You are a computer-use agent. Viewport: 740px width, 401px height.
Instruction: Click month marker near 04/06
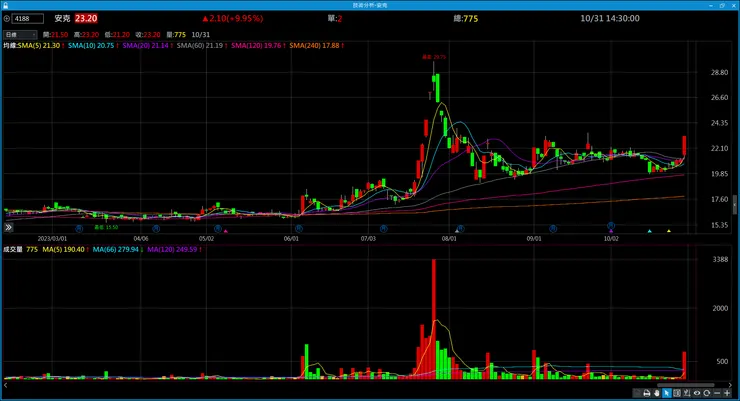tap(156, 229)
